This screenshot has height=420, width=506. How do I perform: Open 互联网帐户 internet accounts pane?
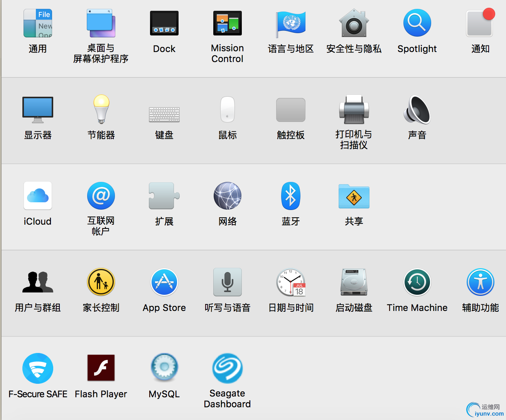(101, 196)
